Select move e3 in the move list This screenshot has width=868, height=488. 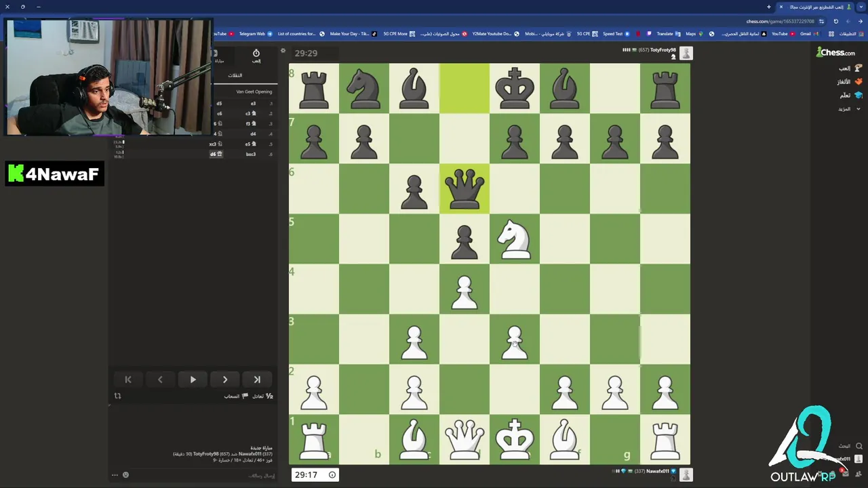pos(253,104)
